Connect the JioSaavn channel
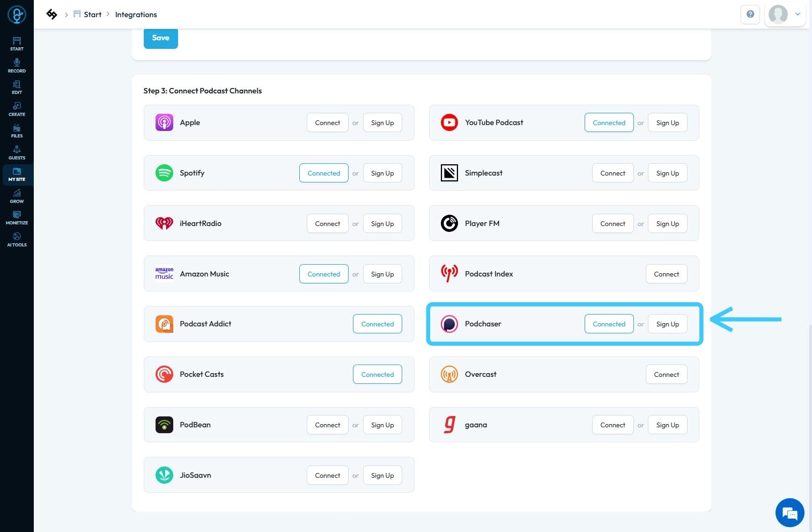812x532 pixels. [328, 476]
